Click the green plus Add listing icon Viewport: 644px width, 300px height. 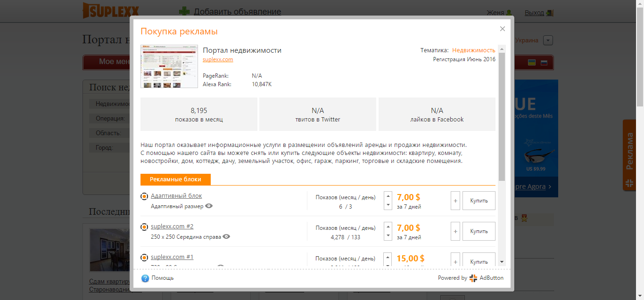click(184, 12)
